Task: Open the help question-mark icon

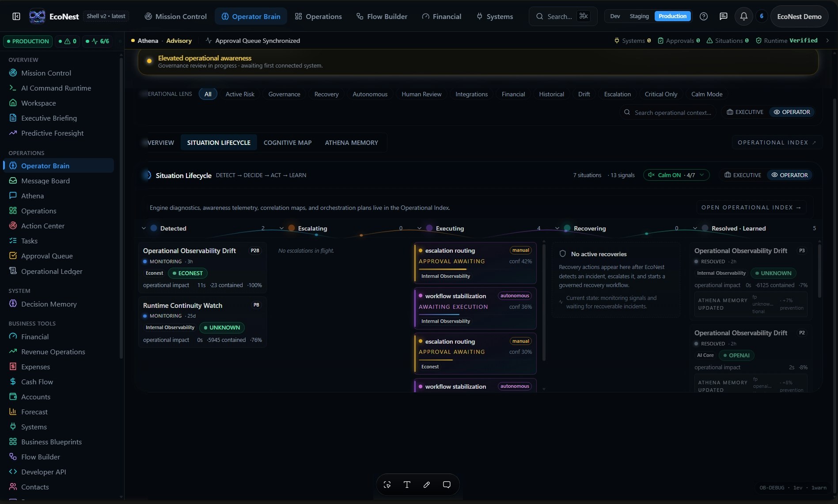Action: point(704,16)
